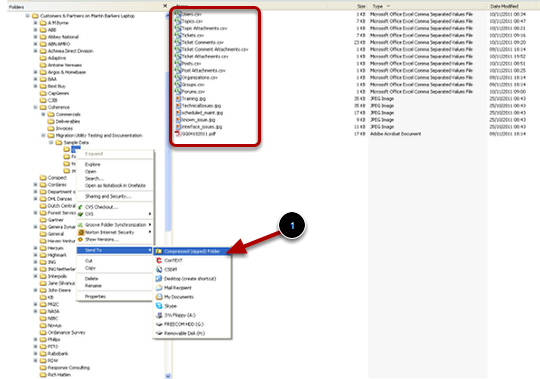
Task: Click the folder tree scrollbar thumb
Action: tap(168, 151)
